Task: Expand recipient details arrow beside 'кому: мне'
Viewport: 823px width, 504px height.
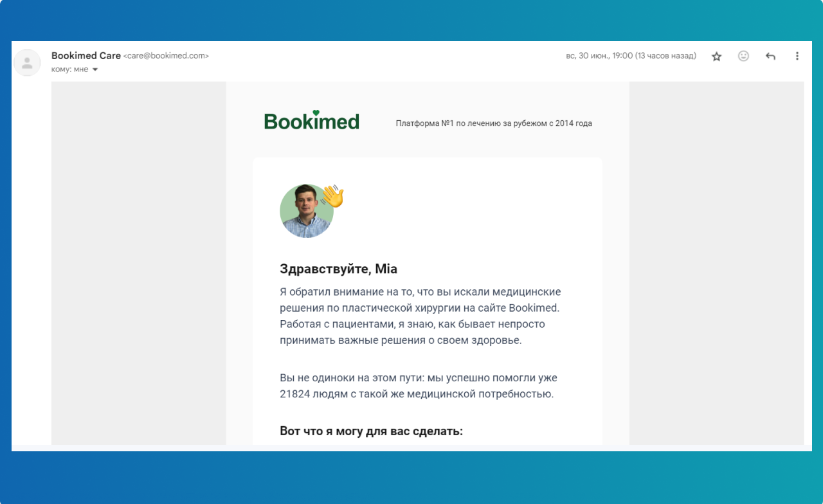Action: (95, 69)
